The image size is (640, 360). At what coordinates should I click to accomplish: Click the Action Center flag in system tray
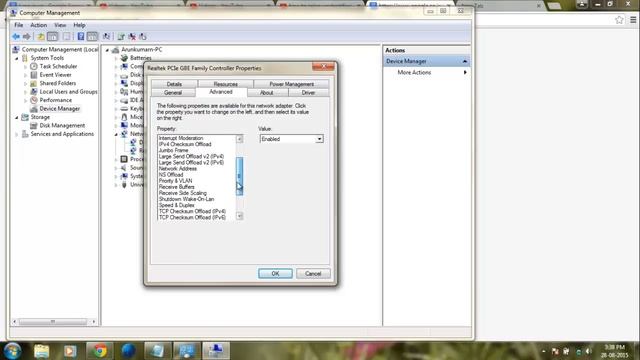point(555,351)
